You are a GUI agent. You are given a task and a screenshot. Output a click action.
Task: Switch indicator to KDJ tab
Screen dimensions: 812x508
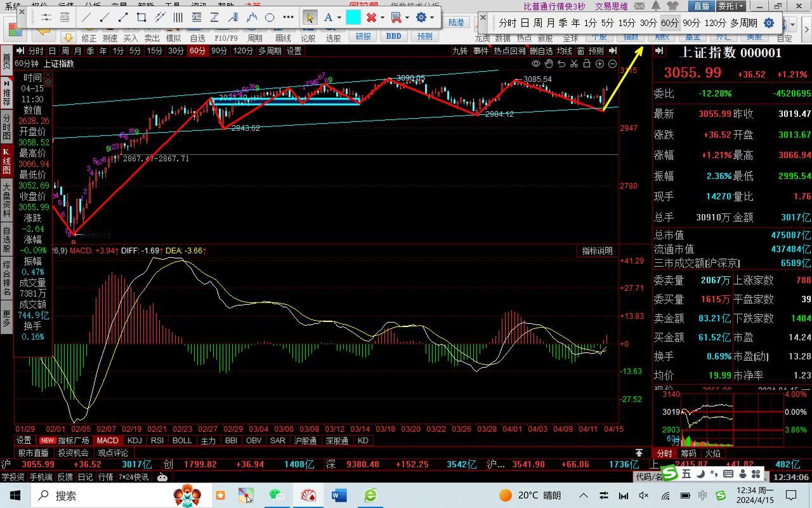point(134,440)
